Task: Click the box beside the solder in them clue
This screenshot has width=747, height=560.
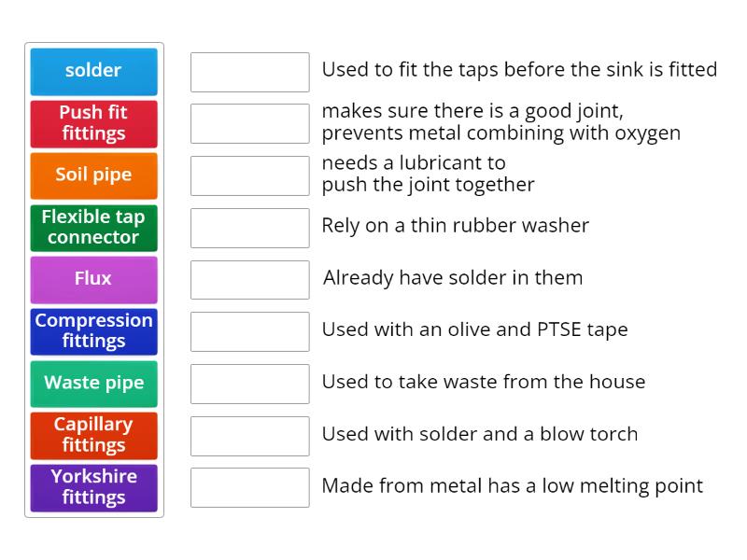Action: pos(249,278)
